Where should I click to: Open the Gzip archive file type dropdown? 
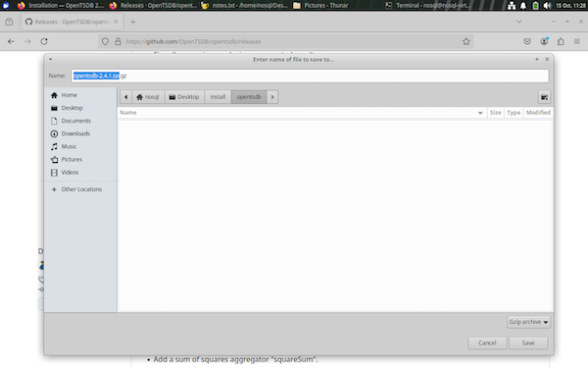click(x=528, y=322)
